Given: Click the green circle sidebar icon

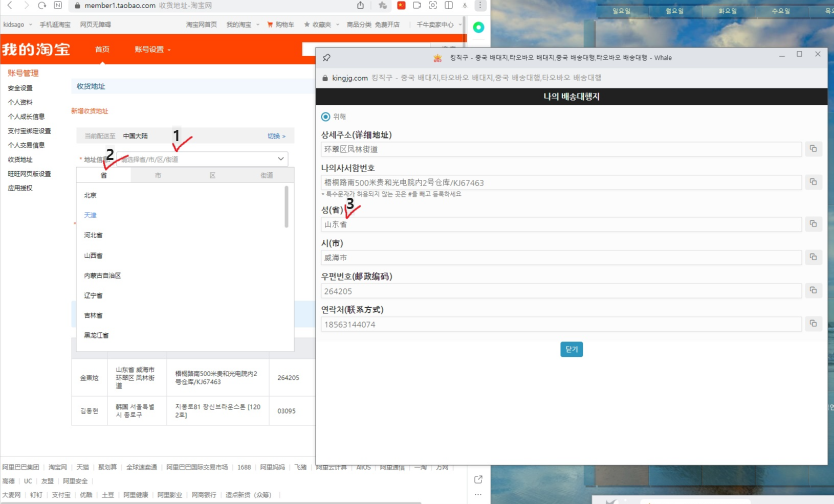Looking at the screenshot, I should click(x=478, y=27).
